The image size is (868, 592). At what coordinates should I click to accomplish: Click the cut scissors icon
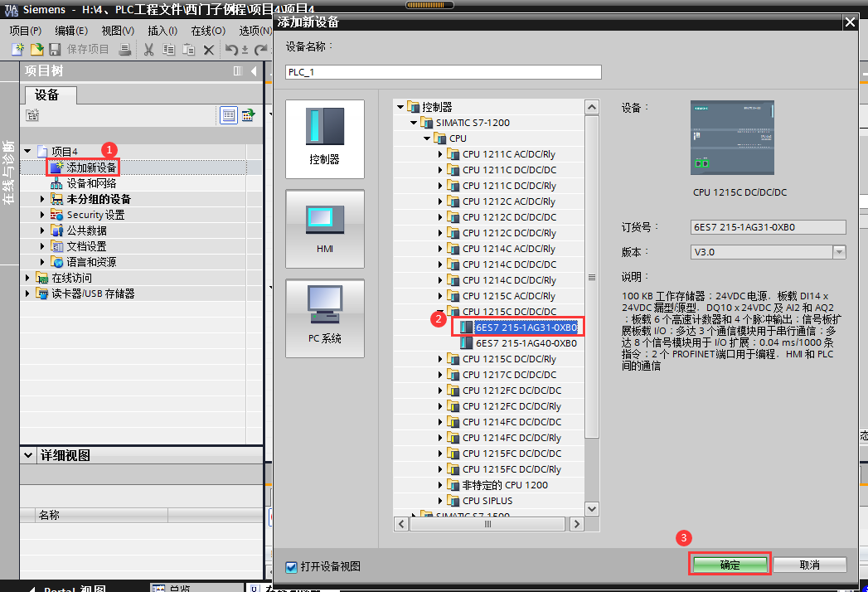149,49
